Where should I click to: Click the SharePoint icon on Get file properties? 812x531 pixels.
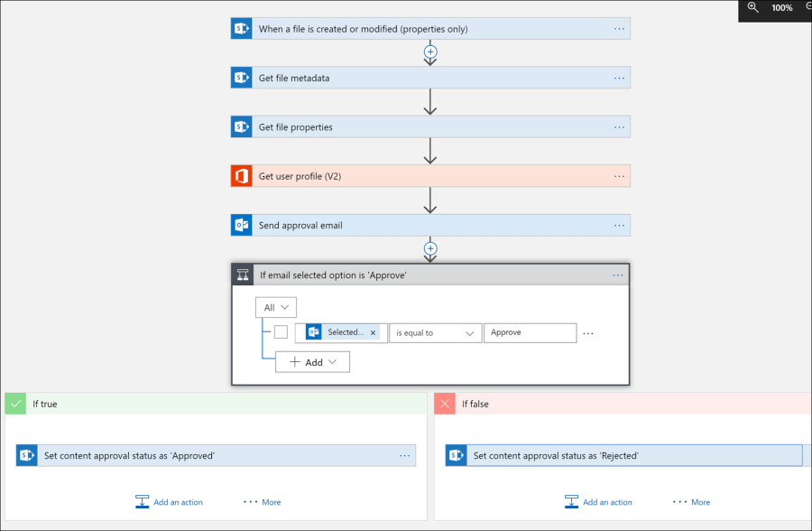(x=241, y=126)
